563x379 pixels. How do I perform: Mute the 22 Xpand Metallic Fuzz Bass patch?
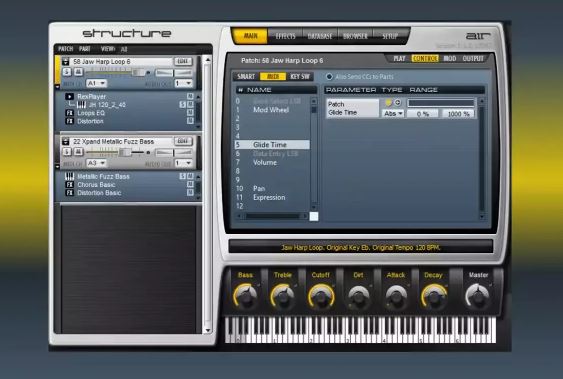click(78, 152)
